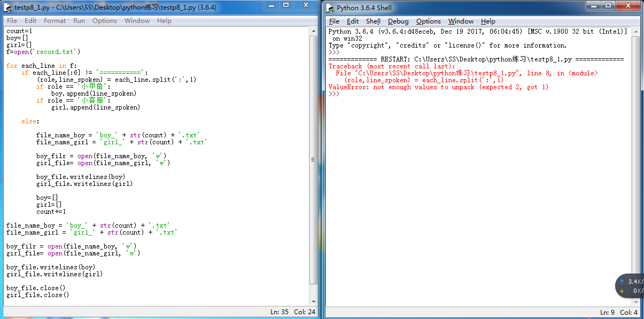Open the File menu in the editor window
The width and height of the screenshot is (644, 319).
[11, 20]
